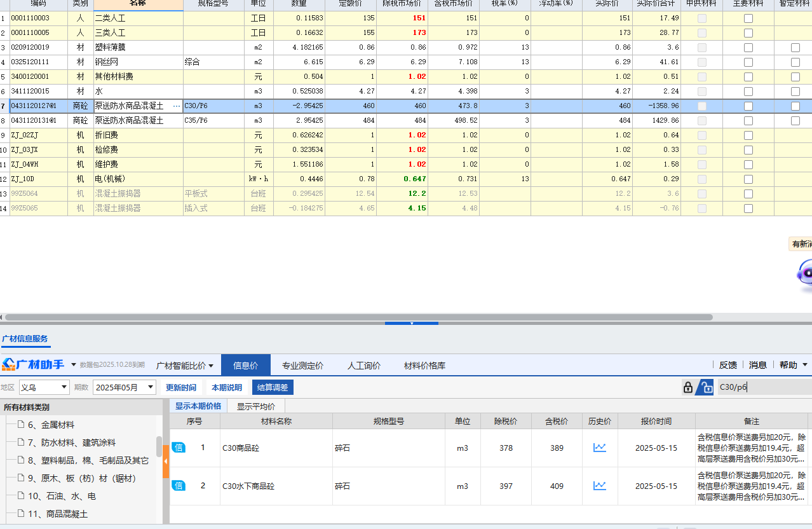Open dropdown arrow next to 广材助手 logo
The width and height of the screenshot is (812, 529).
[x=74, y=365]
